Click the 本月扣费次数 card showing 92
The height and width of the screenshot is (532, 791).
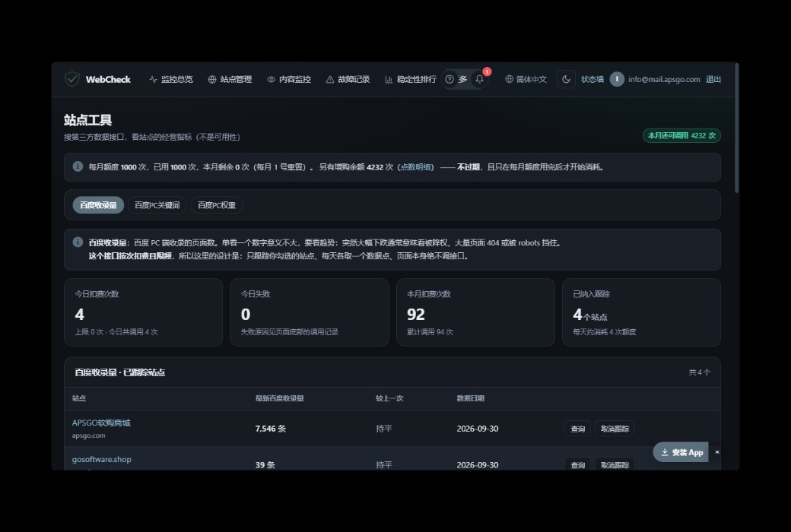(x=475, y=312)
